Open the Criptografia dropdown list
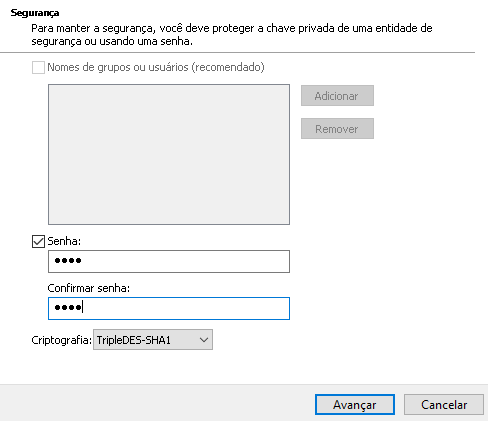Viewport: 488px width, 421px height. click(153, 340)
